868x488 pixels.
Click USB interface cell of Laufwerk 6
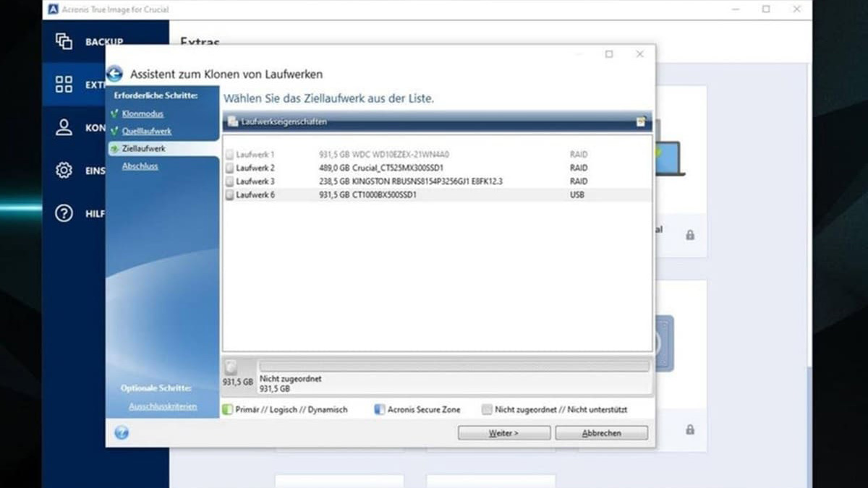pyautogui.click(x=577, y=195)
